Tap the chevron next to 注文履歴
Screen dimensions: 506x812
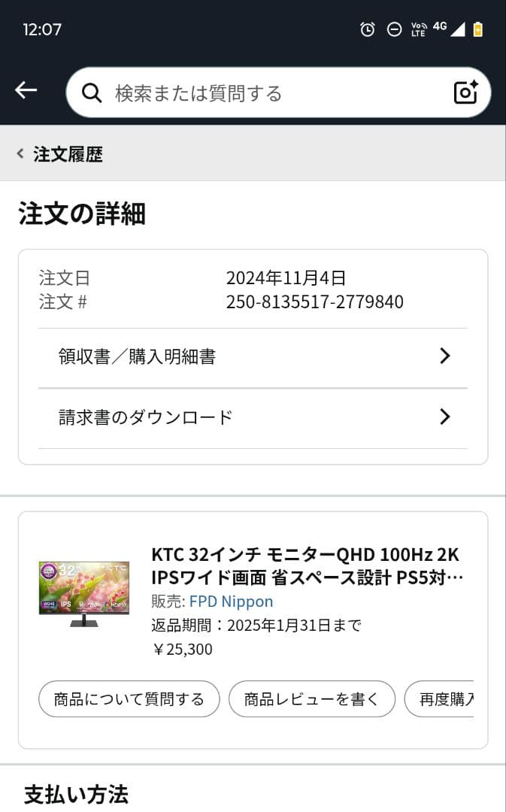click(20, 153)
